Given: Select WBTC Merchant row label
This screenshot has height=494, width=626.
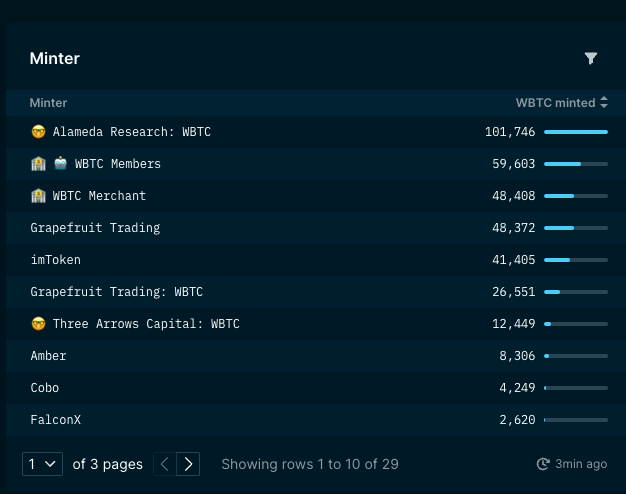Looking at the screenshot, I should click(x=99, y=196).
